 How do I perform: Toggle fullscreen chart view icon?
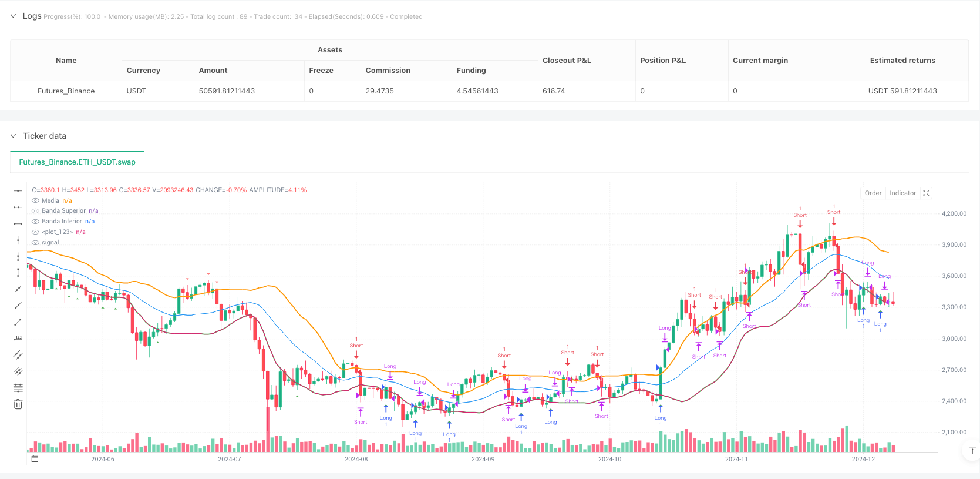pyautogui.click(x=926, y=193)
